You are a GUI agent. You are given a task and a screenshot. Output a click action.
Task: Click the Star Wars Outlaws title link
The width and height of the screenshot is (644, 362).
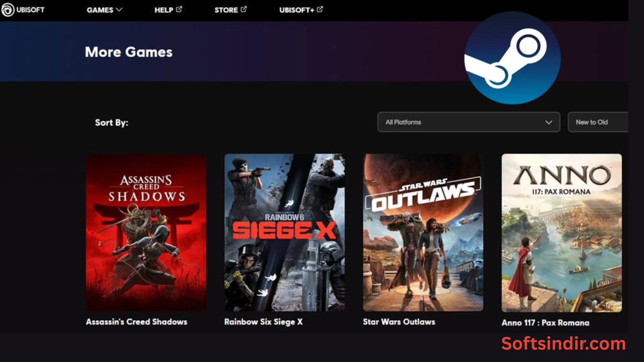(x=399, y=322)
